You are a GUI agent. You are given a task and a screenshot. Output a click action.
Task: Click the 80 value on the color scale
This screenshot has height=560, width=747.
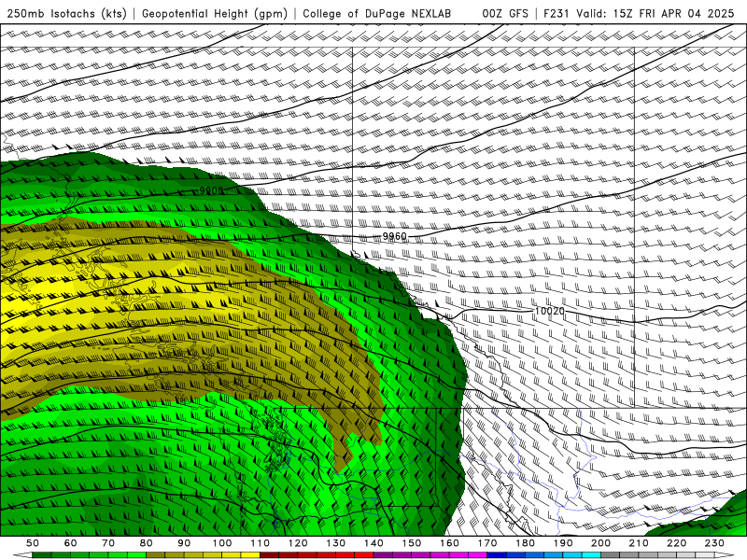(x=147, y=543)
